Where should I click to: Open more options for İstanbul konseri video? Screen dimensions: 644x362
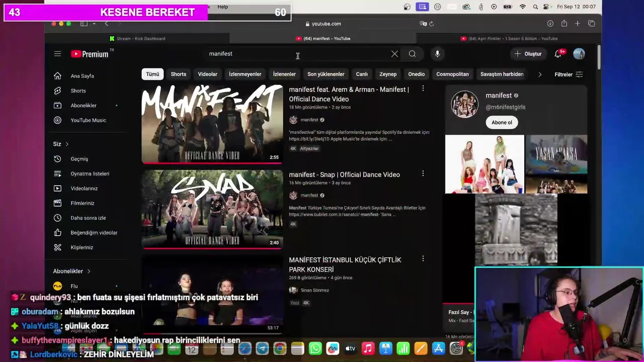point(423,258)
